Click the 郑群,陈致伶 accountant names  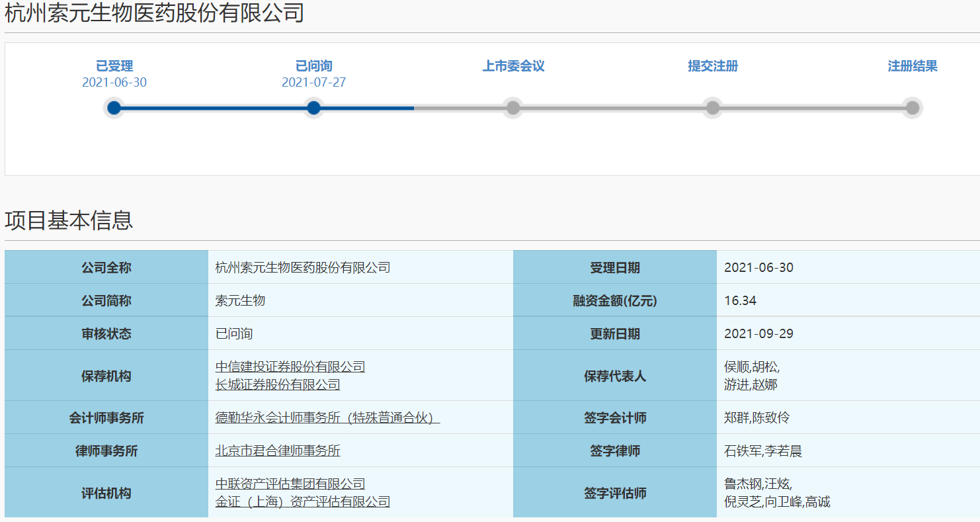click(x=756, y=417)
